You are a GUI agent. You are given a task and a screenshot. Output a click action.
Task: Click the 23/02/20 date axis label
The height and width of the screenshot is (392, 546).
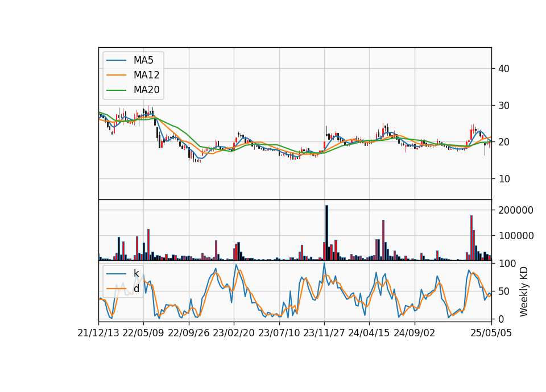point(234,333)
